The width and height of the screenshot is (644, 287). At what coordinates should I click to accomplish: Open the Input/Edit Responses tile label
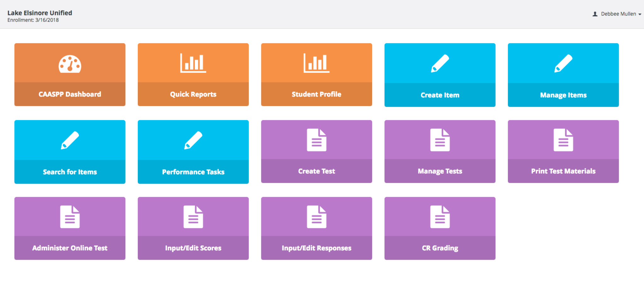(316, 248)
